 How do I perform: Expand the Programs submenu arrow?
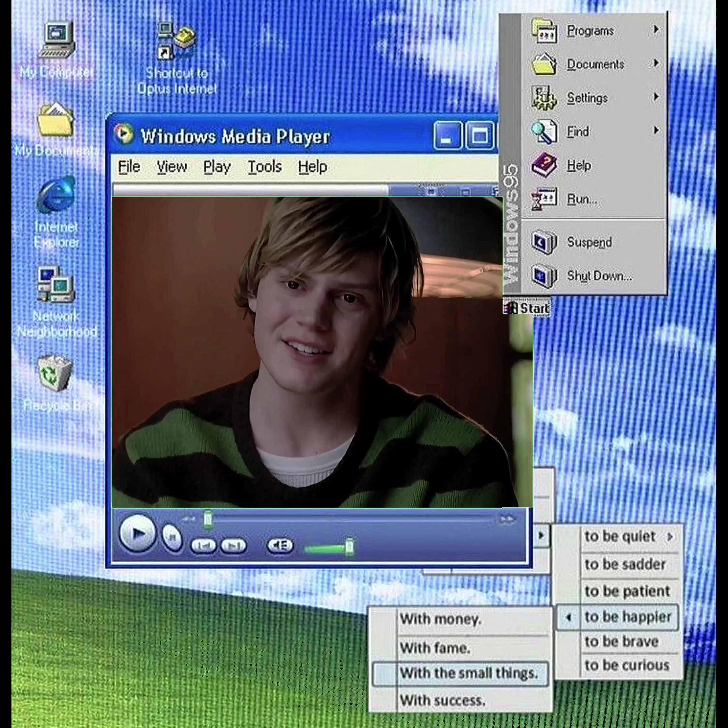[x=656, y=29]
